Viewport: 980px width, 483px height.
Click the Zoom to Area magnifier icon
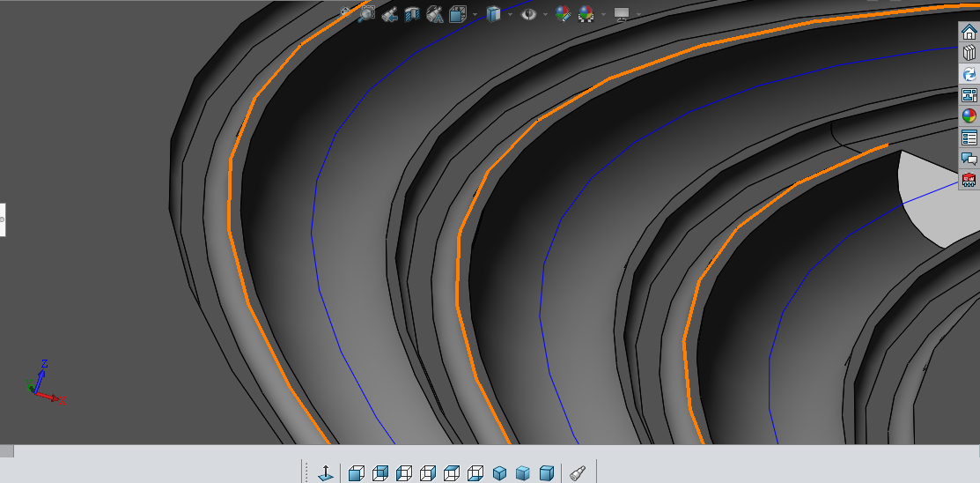click(x=367, y=14)
